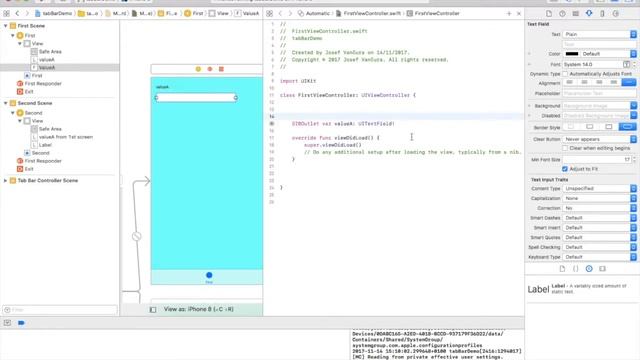Open the Text type dropdown
Screen dimensions: 640x360
coord(600,34)
